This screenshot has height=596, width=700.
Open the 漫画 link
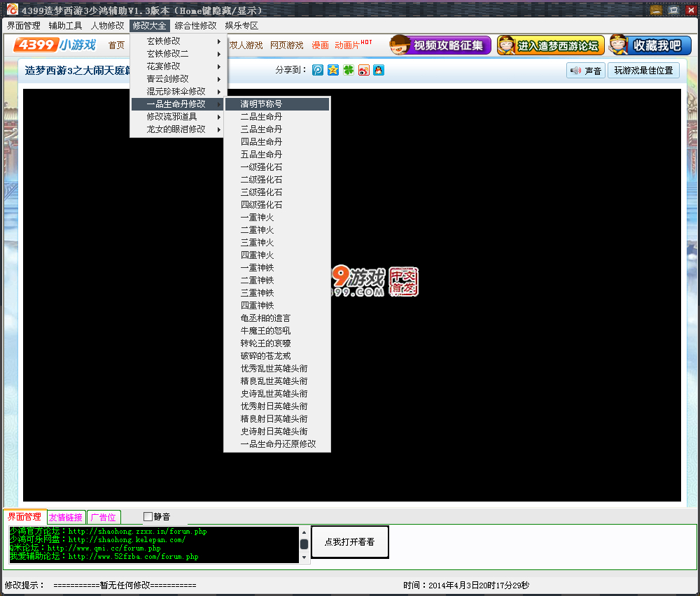coord(320,45)
